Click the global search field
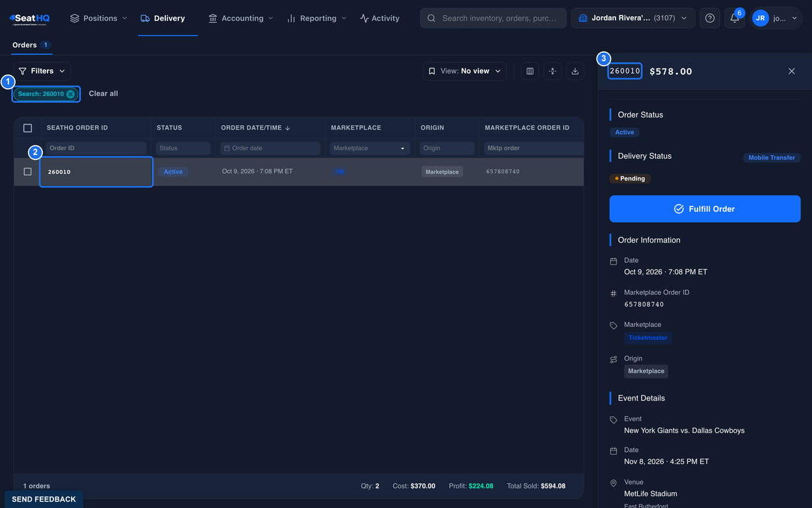The width and height of the screenshot is (812, 508). [493, 18]
